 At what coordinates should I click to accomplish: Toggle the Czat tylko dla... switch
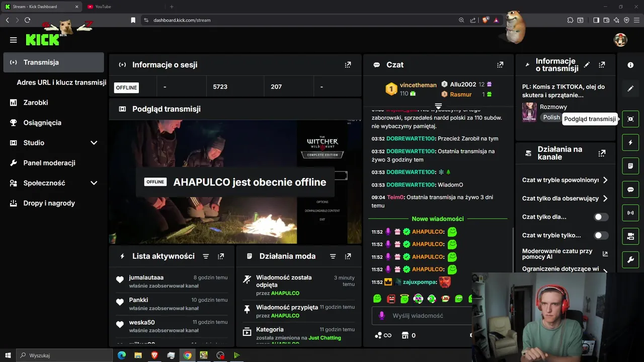click(601, 217)
